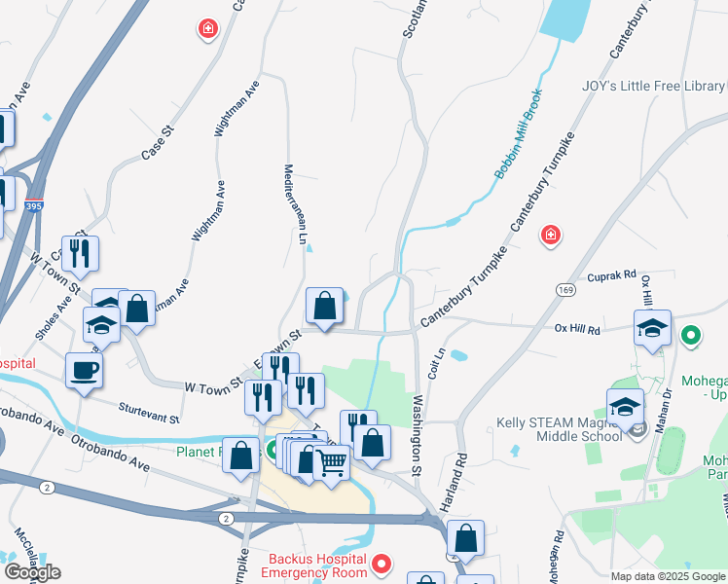Click the shopping bag marker on Otrobando Ave
The height and width of the screenshot is (584, 728).
point(241,458)
